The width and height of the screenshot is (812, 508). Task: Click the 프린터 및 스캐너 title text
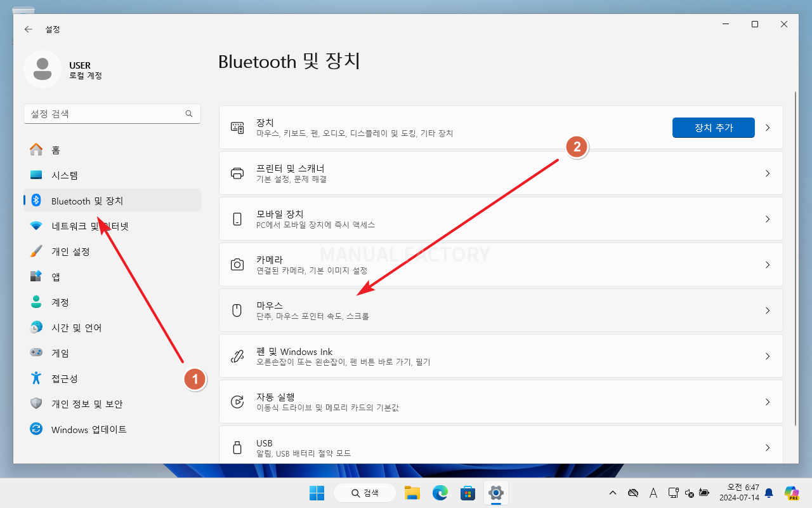point(291,168)
